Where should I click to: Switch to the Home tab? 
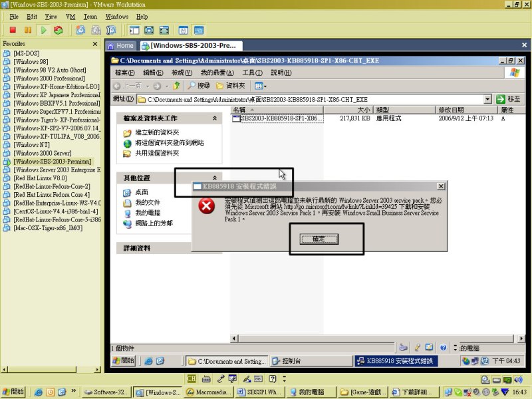[x=121, y=45]
